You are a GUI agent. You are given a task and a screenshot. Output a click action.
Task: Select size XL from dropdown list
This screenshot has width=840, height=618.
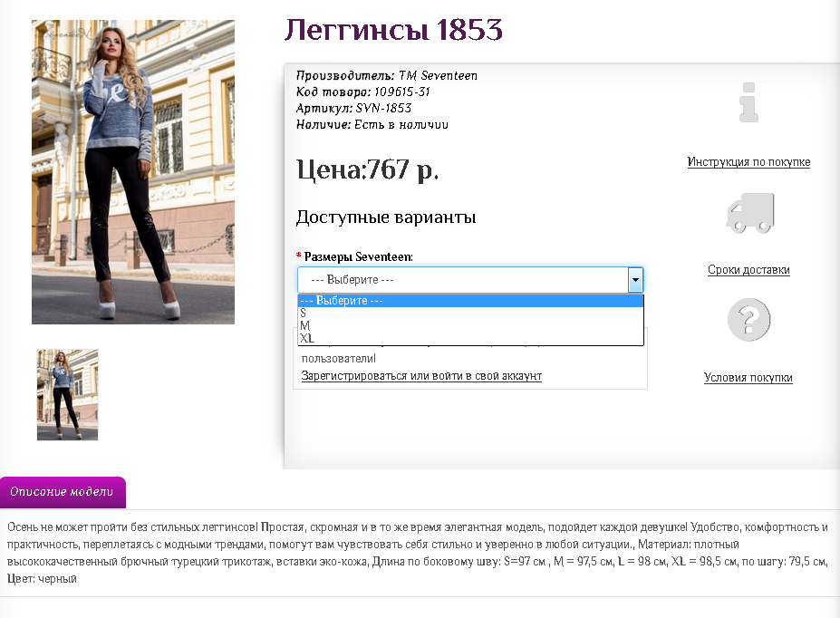470,339
